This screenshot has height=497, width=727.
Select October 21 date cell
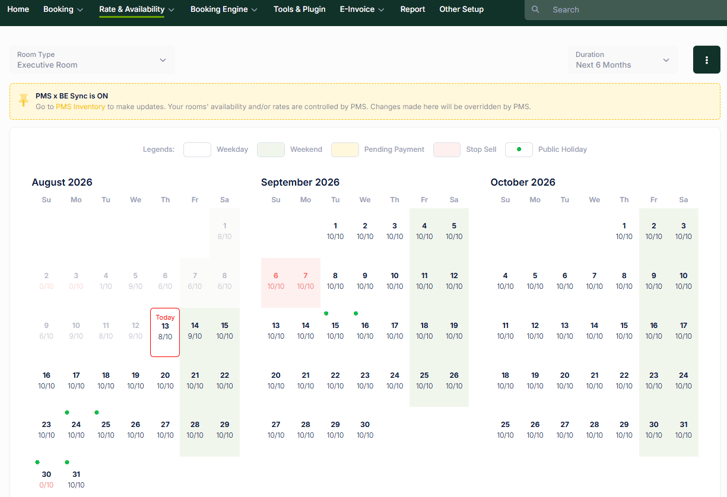(594, 380)
